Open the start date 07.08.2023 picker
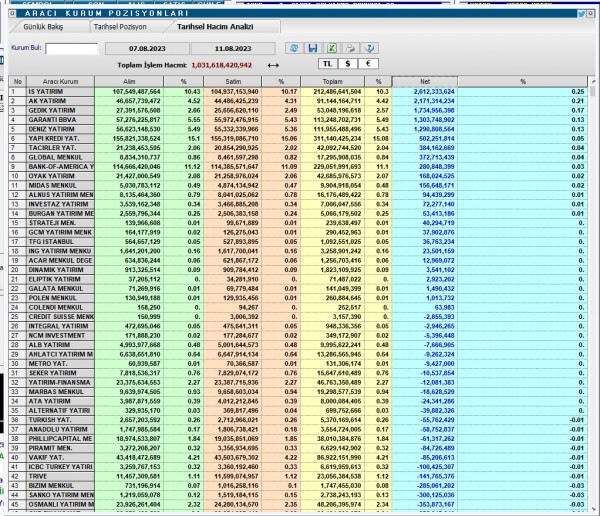The image size is (600, 516). [x=147, y=49]
